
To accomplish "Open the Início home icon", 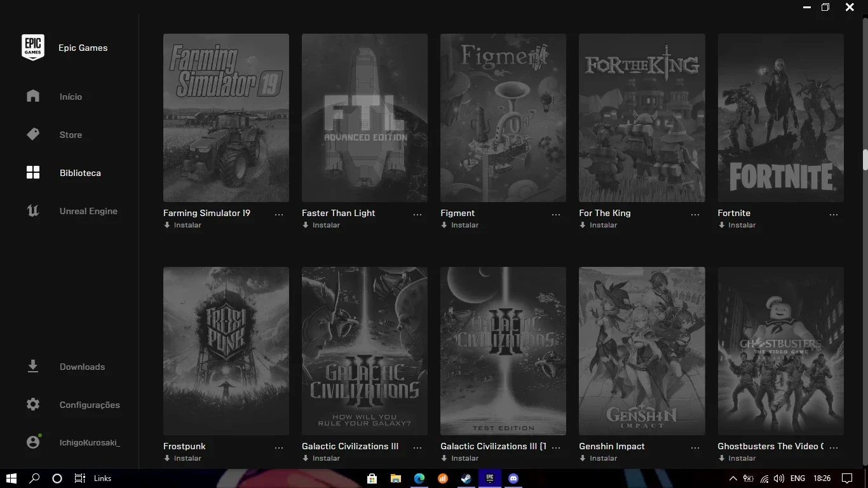I will point(33,96).
